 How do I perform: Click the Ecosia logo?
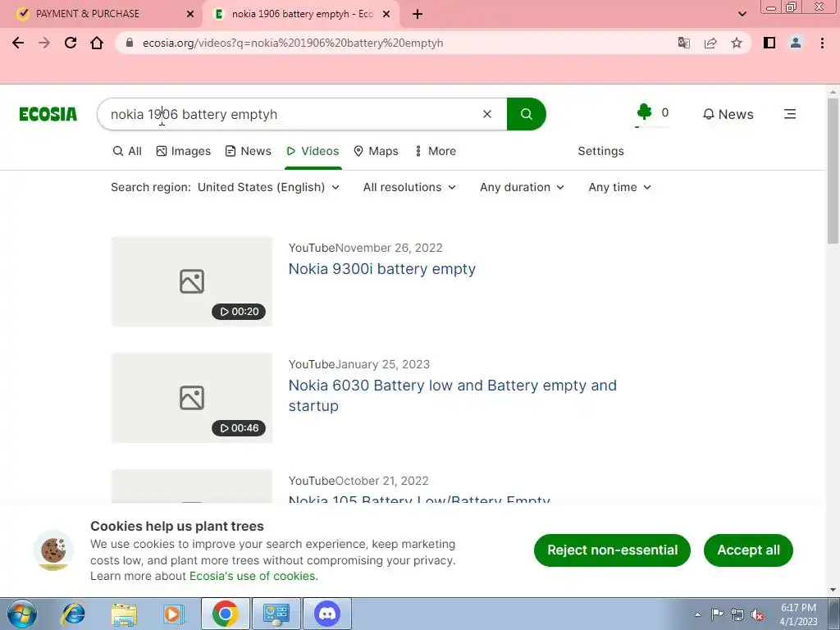(48, 114)
